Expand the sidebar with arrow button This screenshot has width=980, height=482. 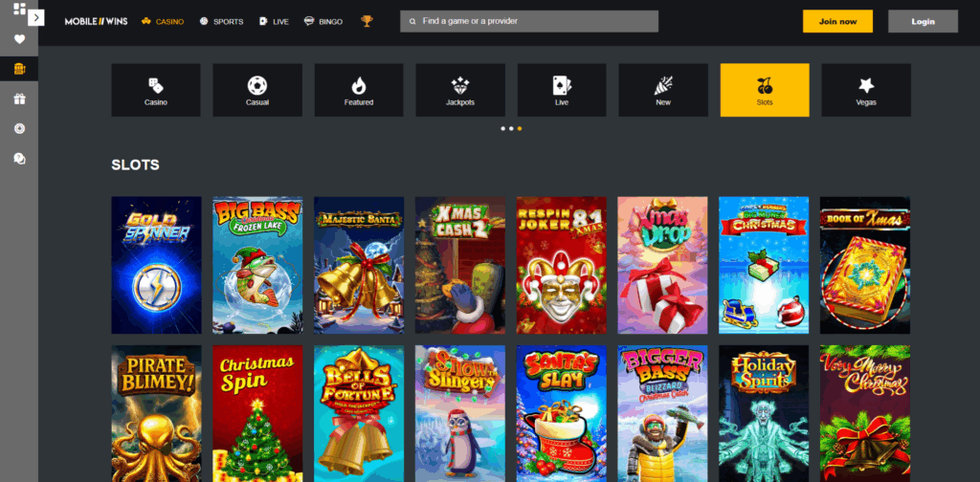[36, 18]
